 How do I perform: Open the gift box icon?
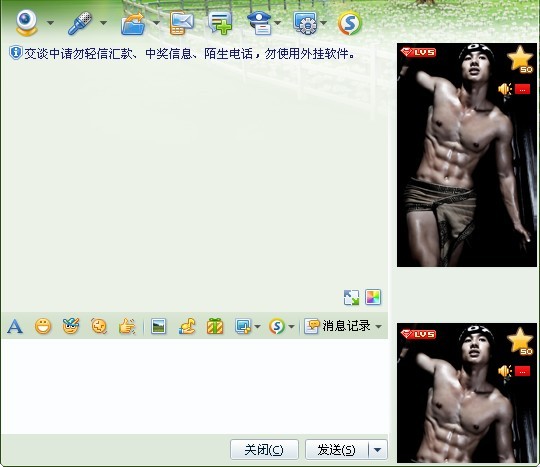(x=215, y=326)
